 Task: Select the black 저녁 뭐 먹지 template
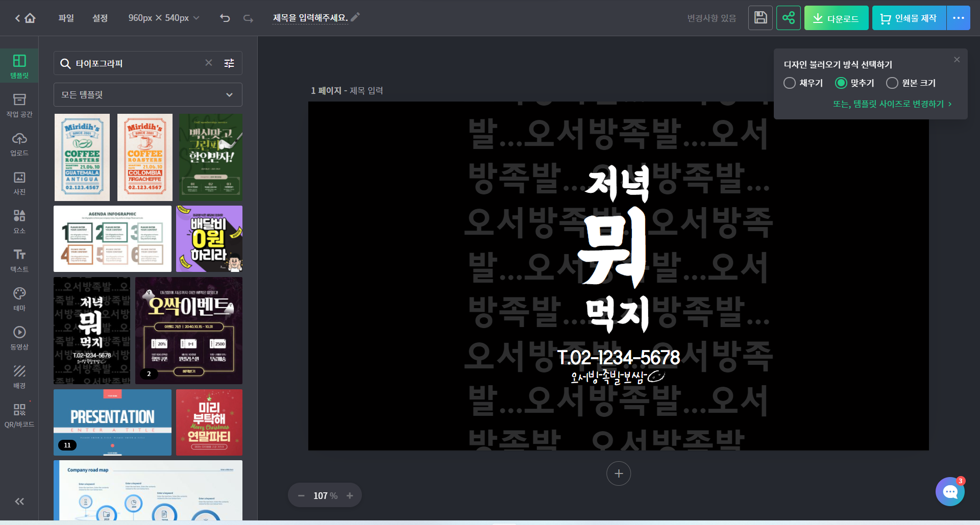tap(92, 331)
